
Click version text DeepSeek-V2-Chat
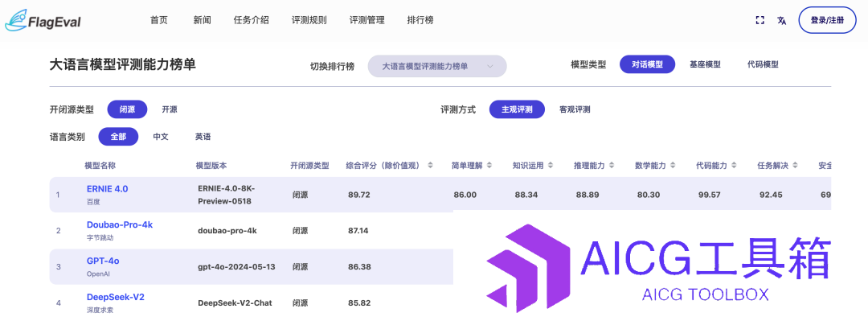coord(235,302)
